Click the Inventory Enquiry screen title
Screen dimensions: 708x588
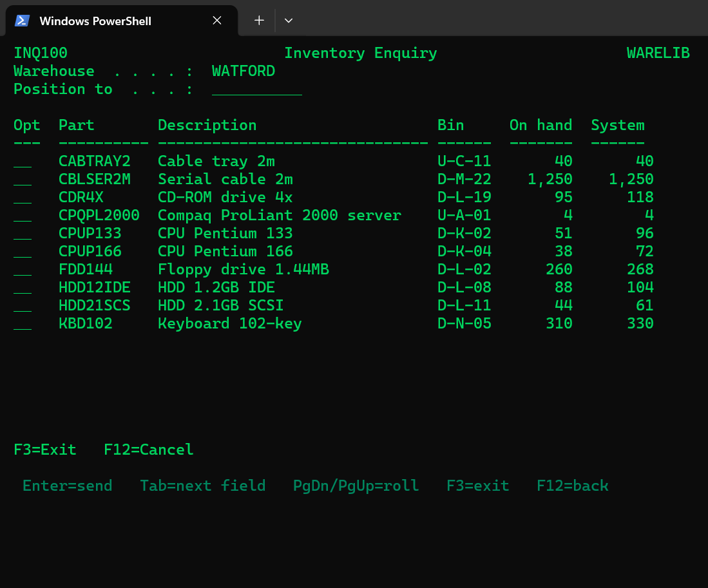361,53
